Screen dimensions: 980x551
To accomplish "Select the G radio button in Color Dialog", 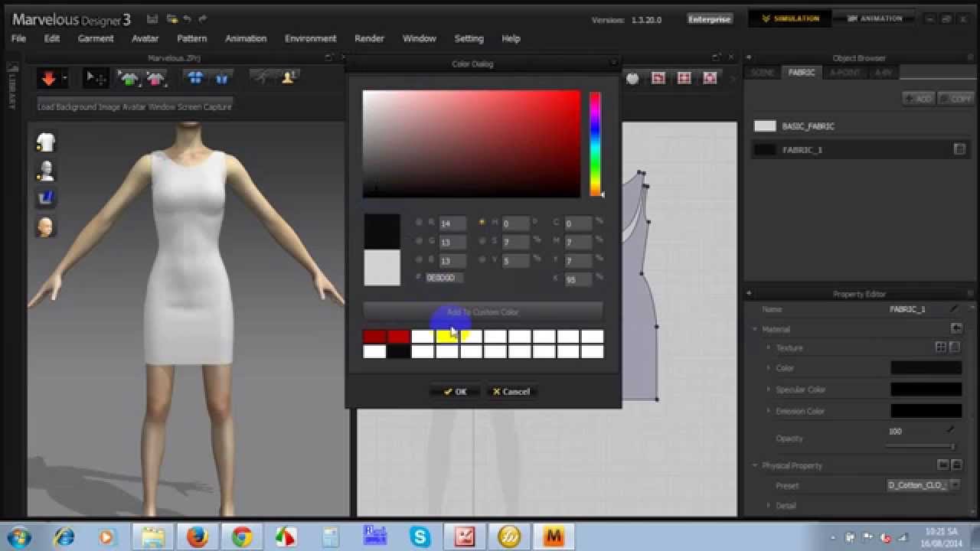I will pos(419,241).
